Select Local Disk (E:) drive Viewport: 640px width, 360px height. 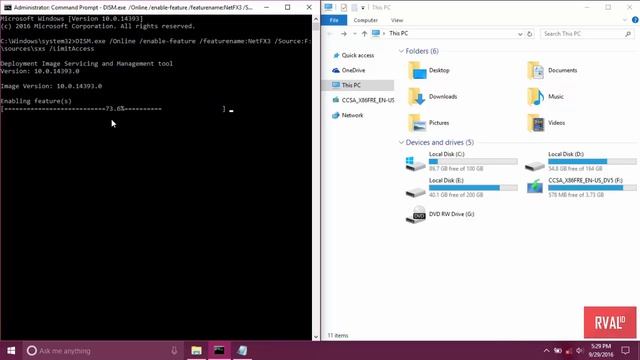(461, 187)
